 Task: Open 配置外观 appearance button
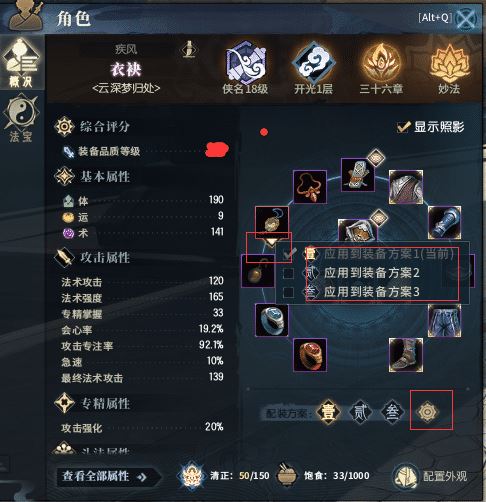click(431, 476)
